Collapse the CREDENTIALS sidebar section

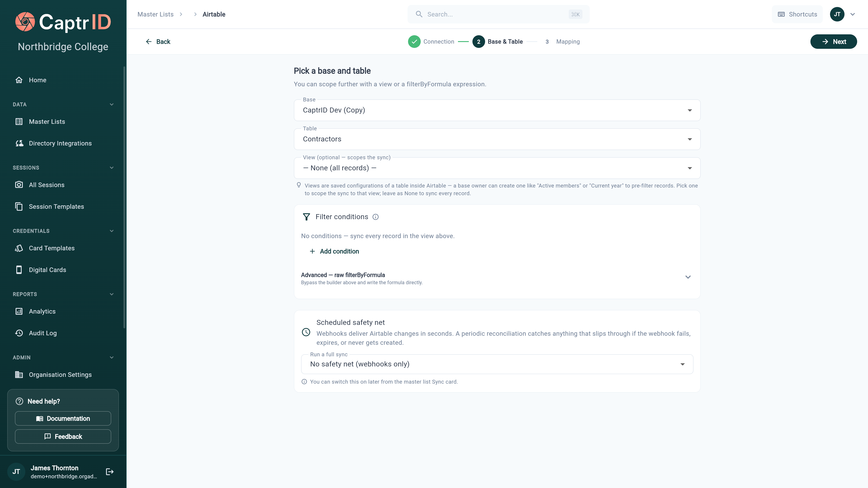[111, 231]
